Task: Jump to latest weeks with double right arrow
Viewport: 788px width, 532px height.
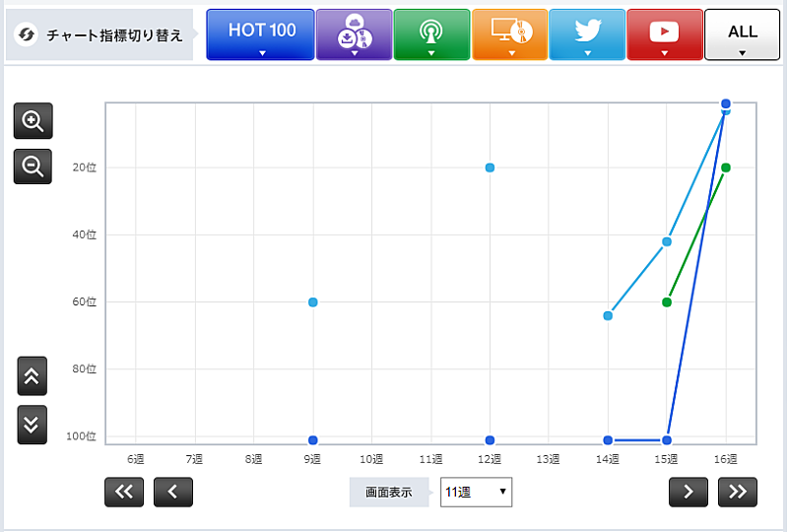Action: point(738,491)
